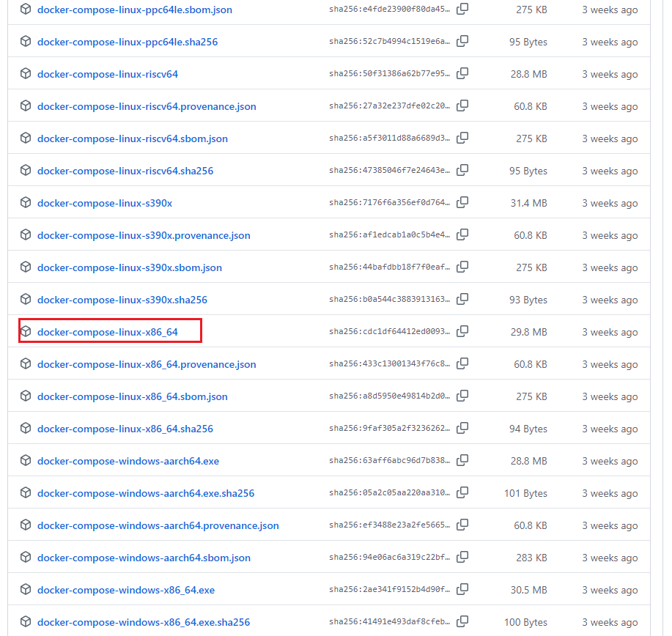The image size is (672, 636).
Task: Open docker-compose-windows-aarch64.sbom.json
Action: [144, 558]
